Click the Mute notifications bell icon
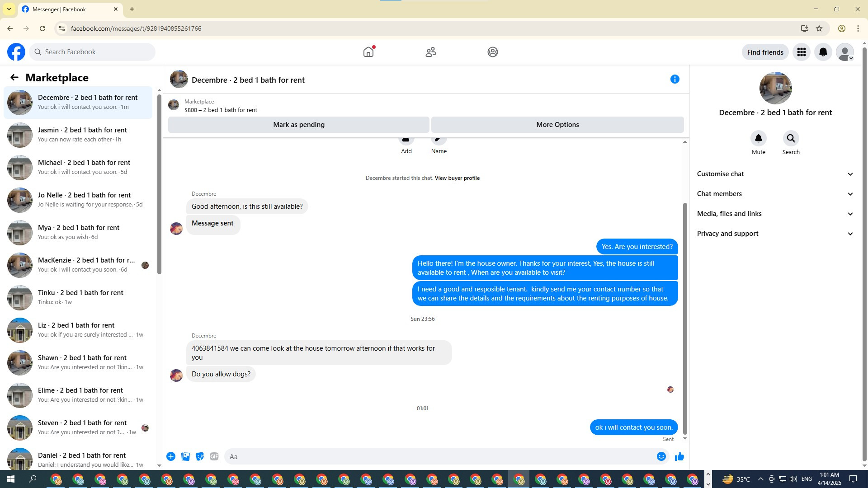 [758, 138]
